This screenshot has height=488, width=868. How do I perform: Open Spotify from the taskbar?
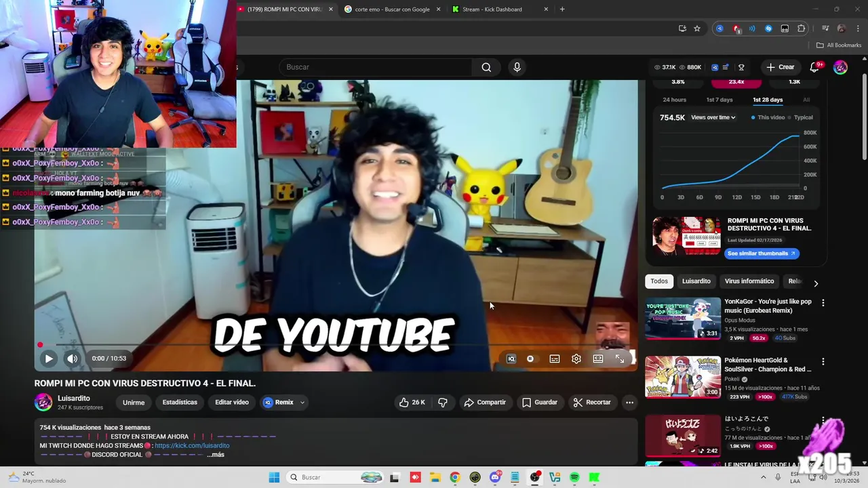click(574, 477)
